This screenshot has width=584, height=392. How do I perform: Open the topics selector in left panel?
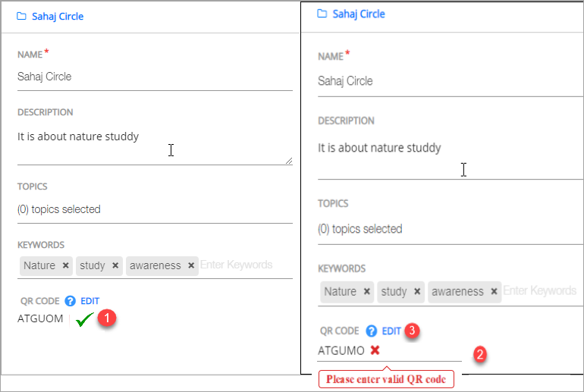click(155, 209)
